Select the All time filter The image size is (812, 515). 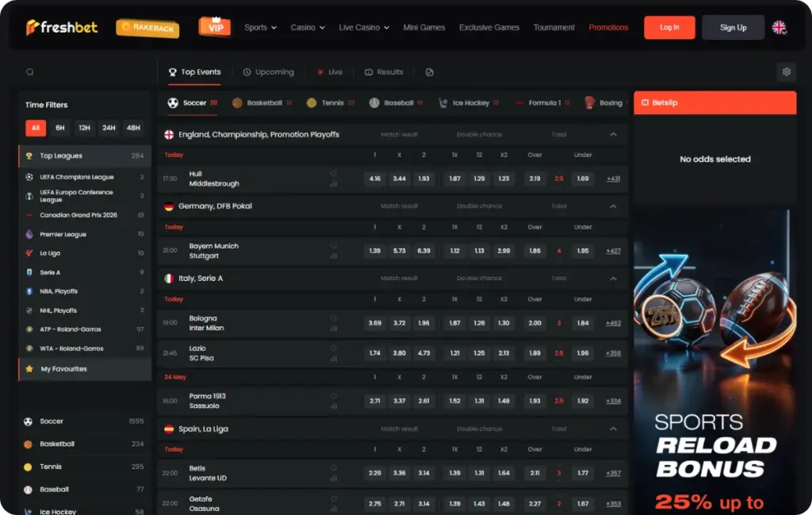pos(36,128)
